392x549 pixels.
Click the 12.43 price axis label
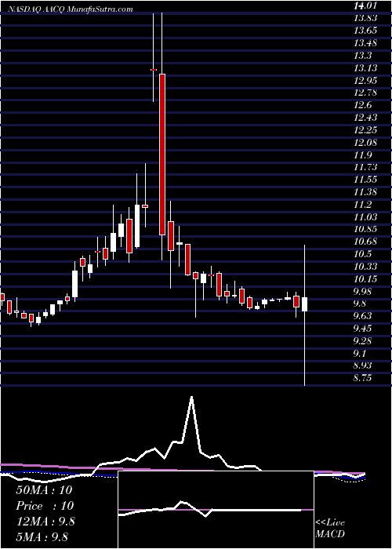pyautogui.click(x=365, y=118)
